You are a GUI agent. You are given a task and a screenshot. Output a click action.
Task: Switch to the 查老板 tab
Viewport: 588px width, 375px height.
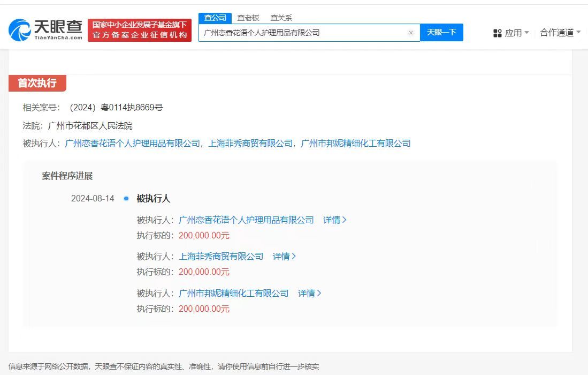point(248,17)
